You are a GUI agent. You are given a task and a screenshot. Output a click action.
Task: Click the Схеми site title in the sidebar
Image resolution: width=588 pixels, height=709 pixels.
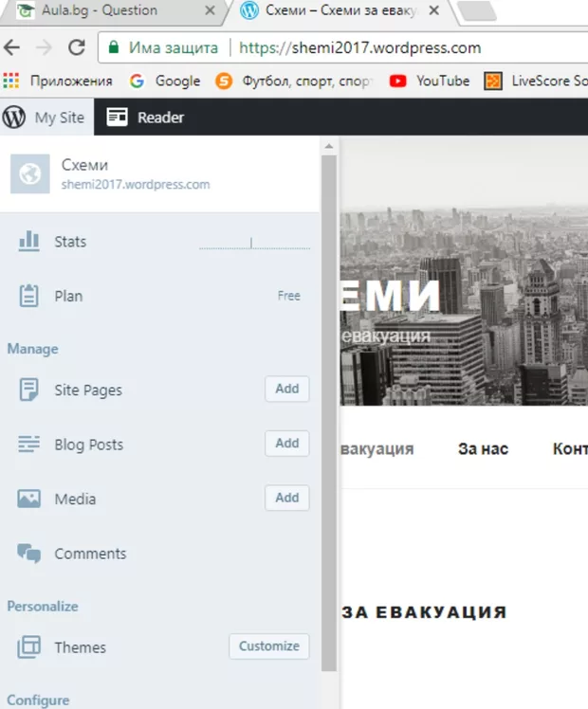click(84, 165)
